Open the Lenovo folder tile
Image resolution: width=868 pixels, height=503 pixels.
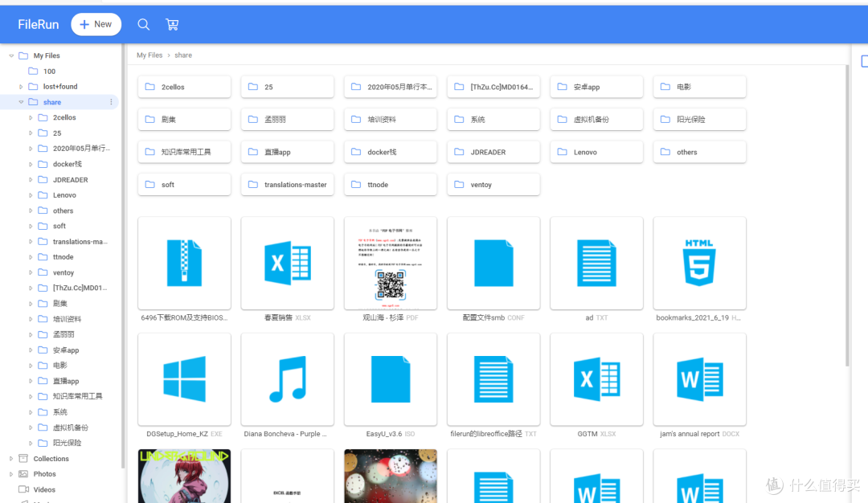coord(596,152)
